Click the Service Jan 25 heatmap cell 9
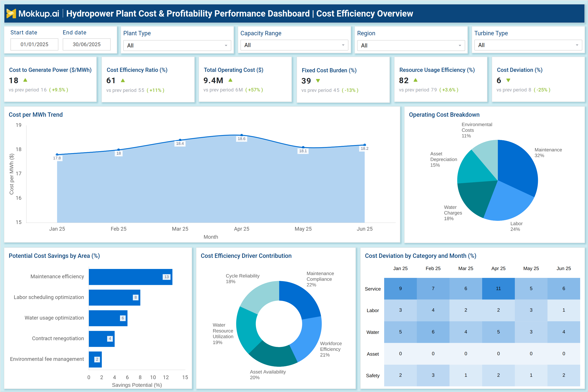Image resolution: width=588 pixels, height=392 pixels. [x=400, y=289]
